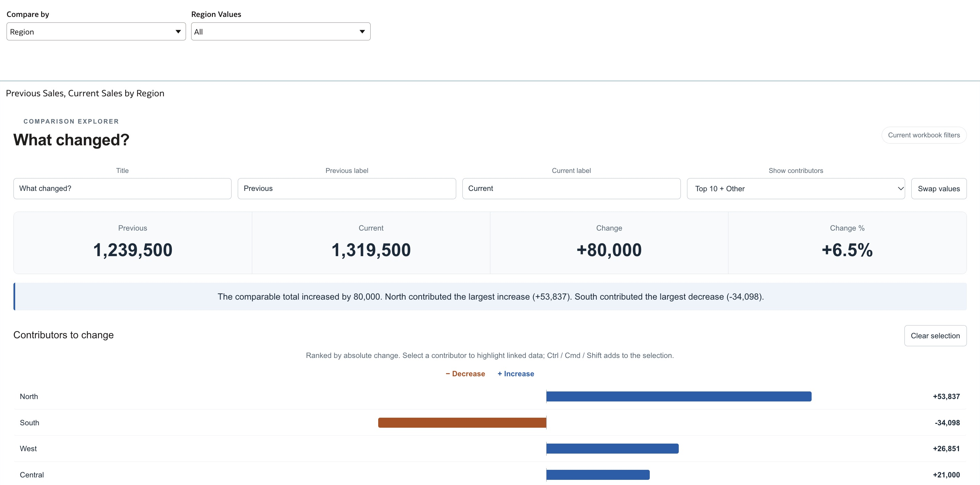Click the Swap values button

click(939, 188)
